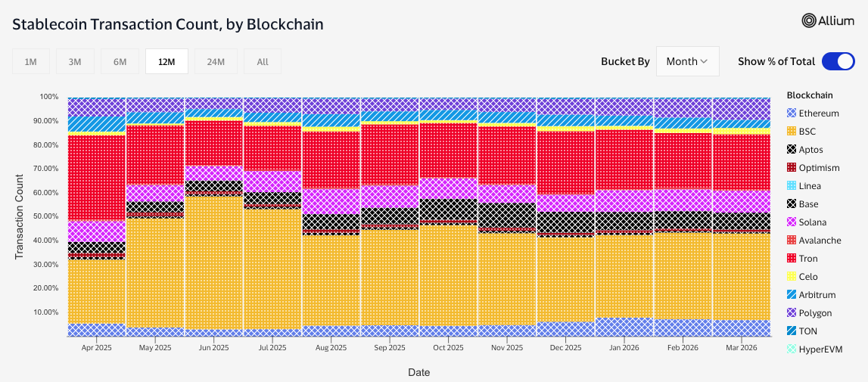
Task: Click the chevron arrow beside Month
Action: pos(705,61)
